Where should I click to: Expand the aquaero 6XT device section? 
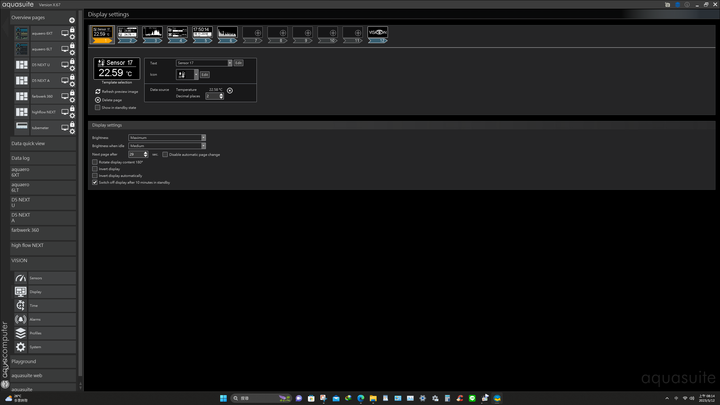[x=43, y=172]
